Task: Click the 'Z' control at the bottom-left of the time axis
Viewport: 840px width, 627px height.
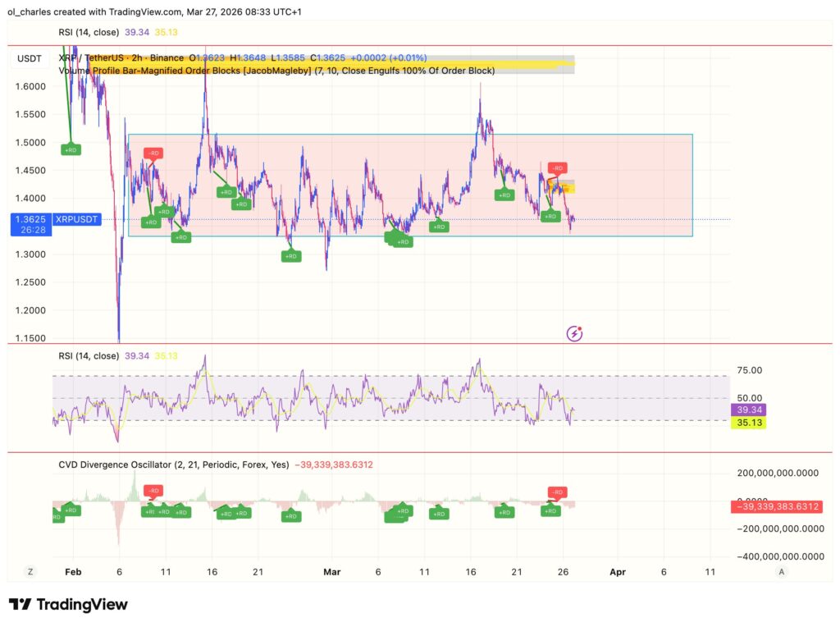Action: pyautogui.click(x=30, y=571)
